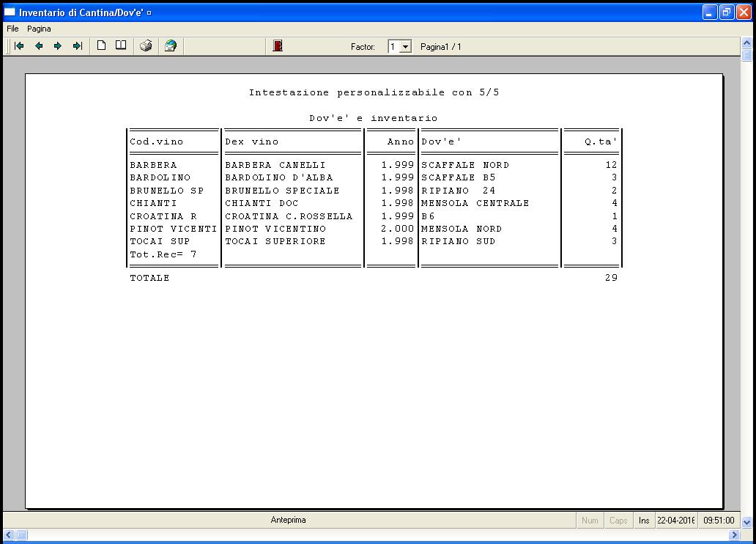Click the TOTALE label
Image resolution: width=756 pixels, height=544 pixels.
click(x=149, y=278)
